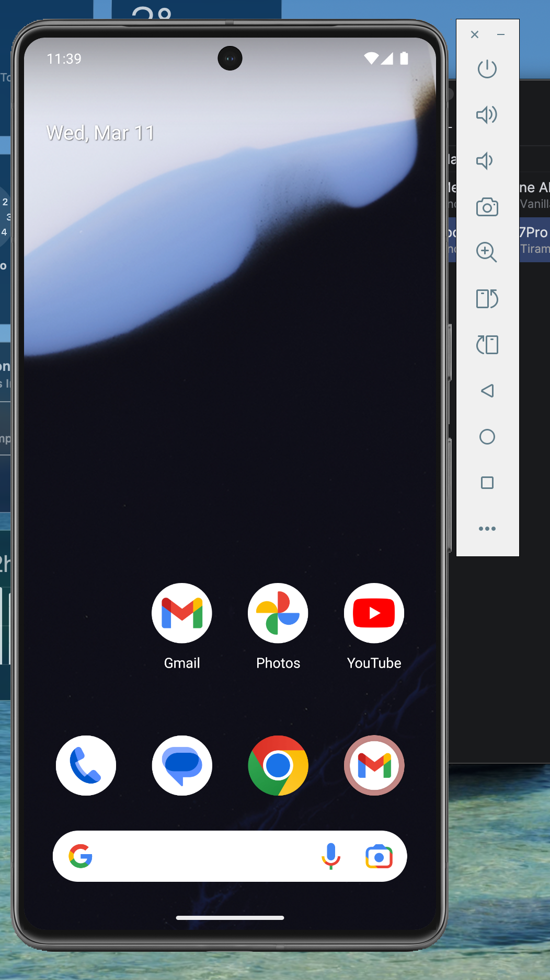
Task: Start voice search with the microphone icon
Action: (331, 856)
